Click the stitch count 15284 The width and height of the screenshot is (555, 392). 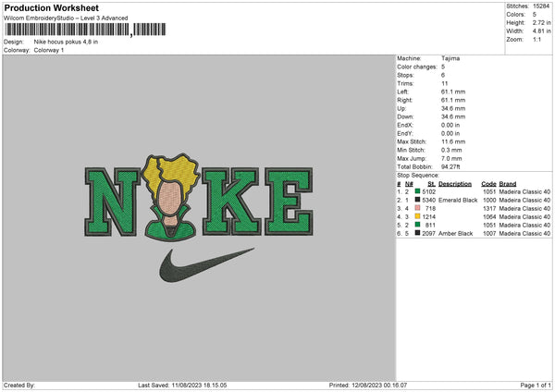point(541,6)
